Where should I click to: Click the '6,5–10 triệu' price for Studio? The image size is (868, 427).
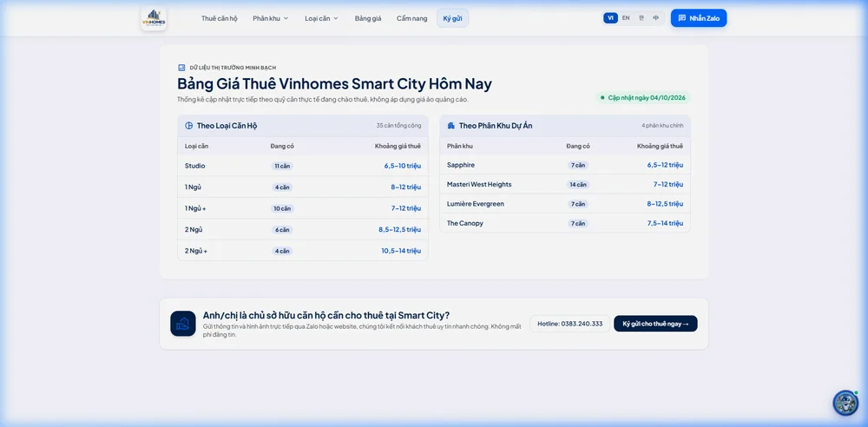(403, 166)
